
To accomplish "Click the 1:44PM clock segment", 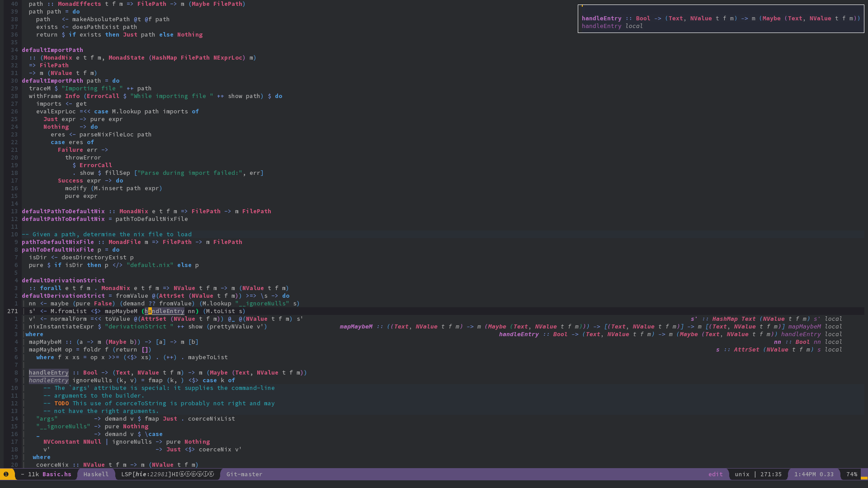I will point(805,474).
